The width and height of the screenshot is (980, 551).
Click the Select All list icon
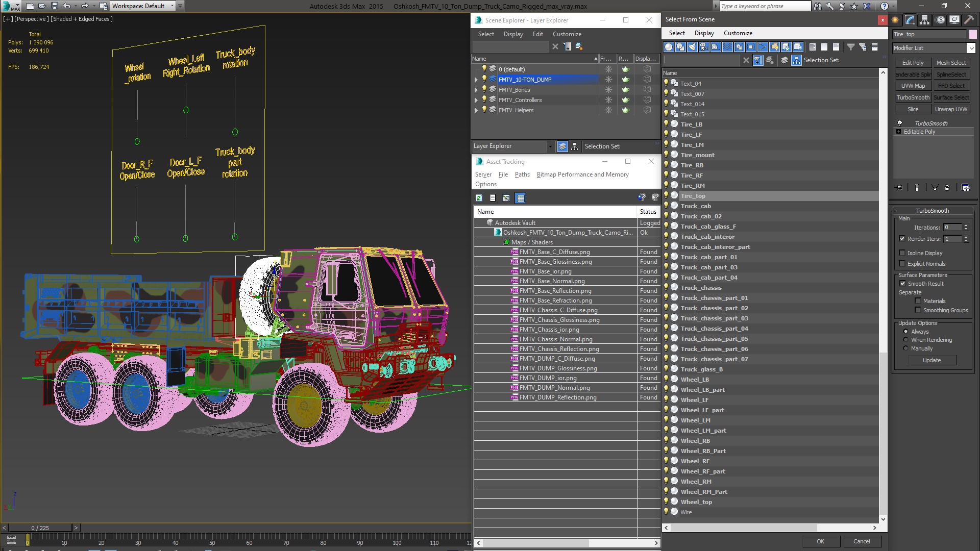coord(813,47)
